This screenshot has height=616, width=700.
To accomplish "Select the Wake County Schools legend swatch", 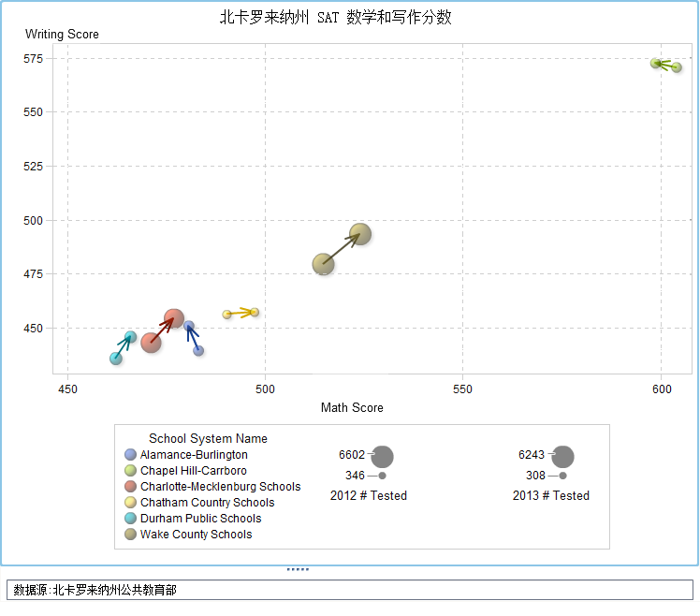I will tap(131, 535).
